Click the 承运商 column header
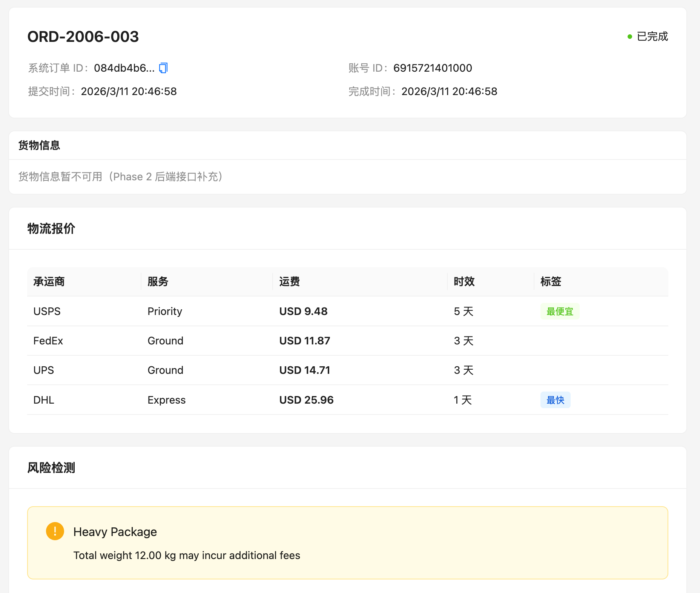 pyautogui.click(x=49, y=281)
